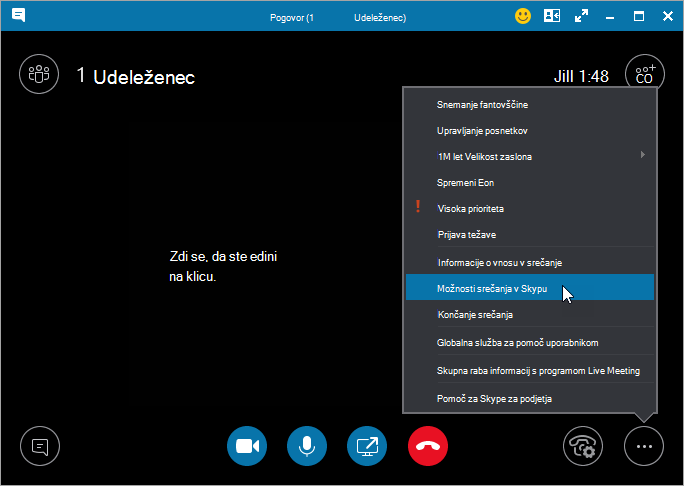The width and height of the screenshot is (684, 486).
Task: Enter full screen with the arrows icon
Action: (581, 17)
